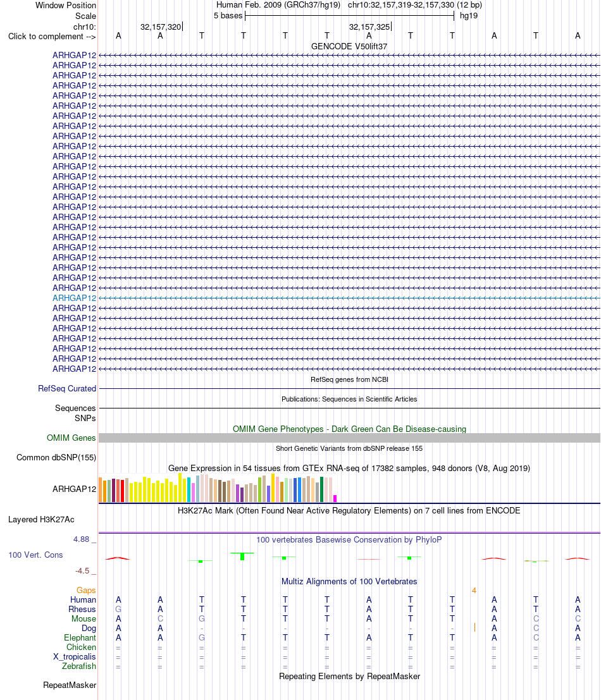Click the 'Common dbSNP(155)' track label

click(x=56, y=458)
